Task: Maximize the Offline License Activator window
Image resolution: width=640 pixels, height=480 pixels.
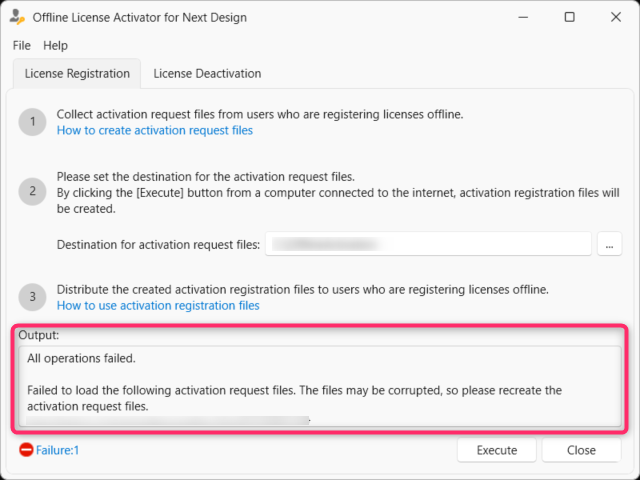Action: pyautogui.click(x=569, y=17)
